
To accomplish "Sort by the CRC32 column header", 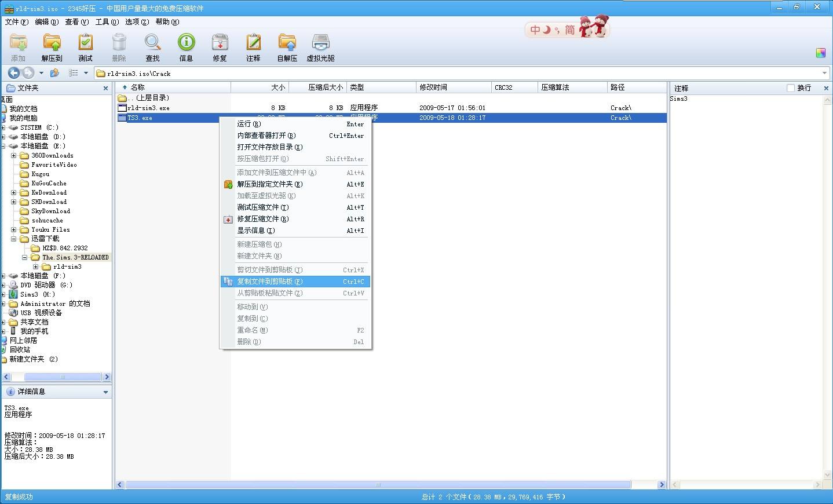I will [x=514, y=87].
